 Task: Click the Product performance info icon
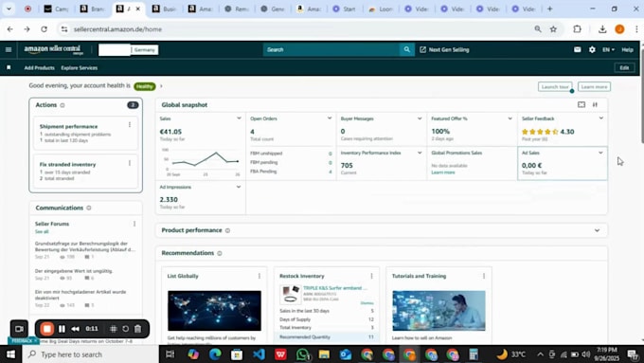click(x=227, y=230)
